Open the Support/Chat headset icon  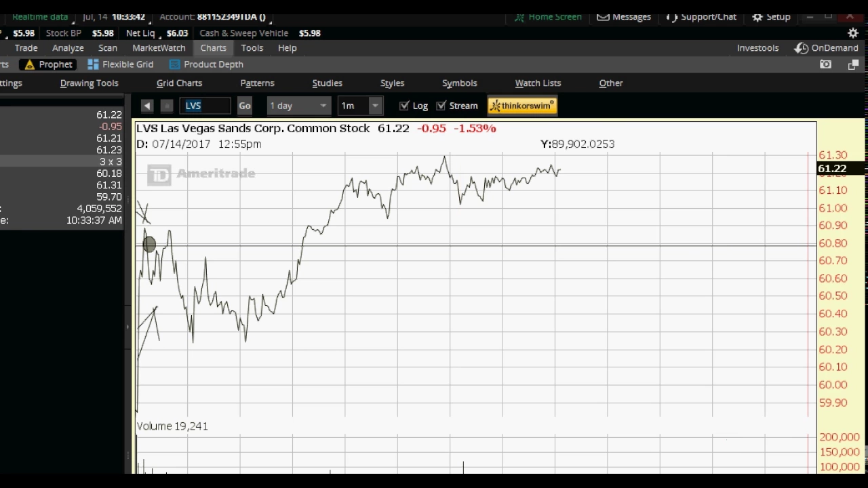(671, 17)
